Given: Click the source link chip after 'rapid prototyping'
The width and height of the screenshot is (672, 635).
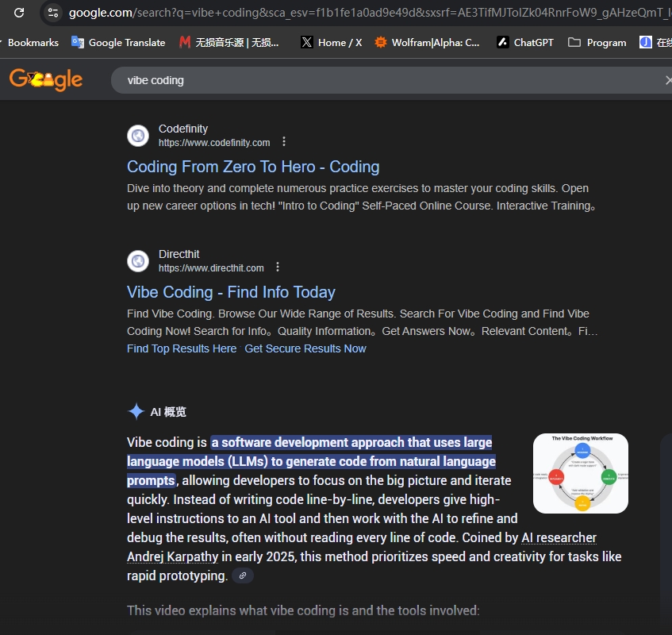Looking at the screenshot, I should [243, 575].
